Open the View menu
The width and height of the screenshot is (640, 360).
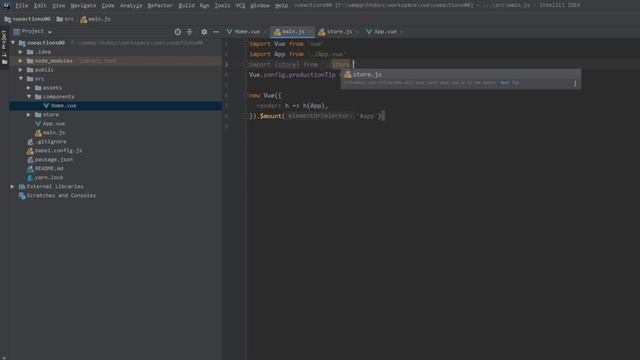point(58,5)
